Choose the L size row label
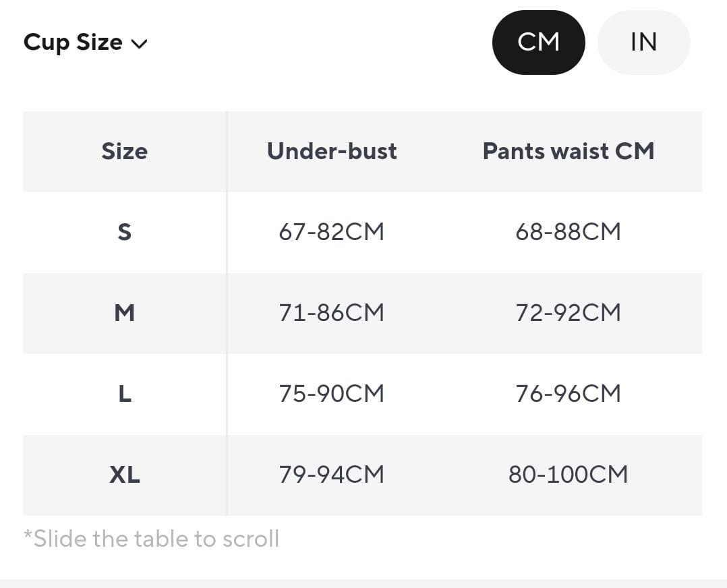Image resolution: width=727 pixels, height=588 pixels. coord(125,394)
